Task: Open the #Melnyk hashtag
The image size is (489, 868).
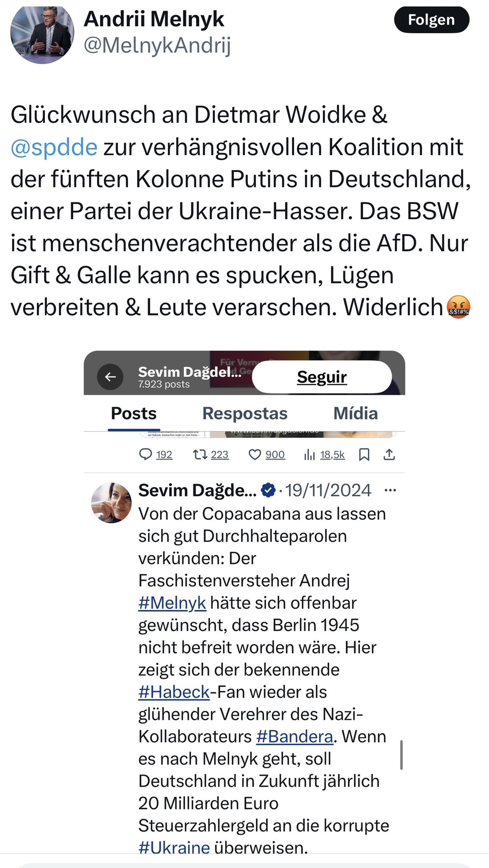Action: point(172,603)
